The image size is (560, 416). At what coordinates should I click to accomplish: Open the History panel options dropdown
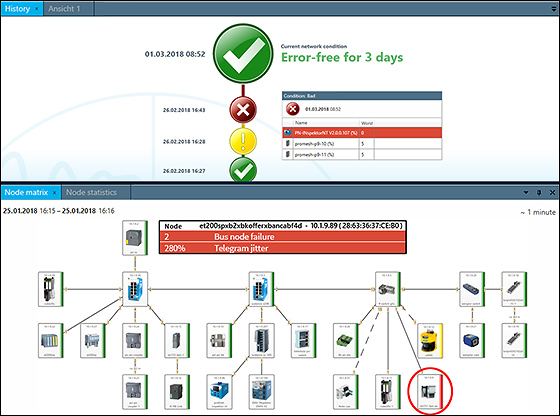click(x=554, y=9)
